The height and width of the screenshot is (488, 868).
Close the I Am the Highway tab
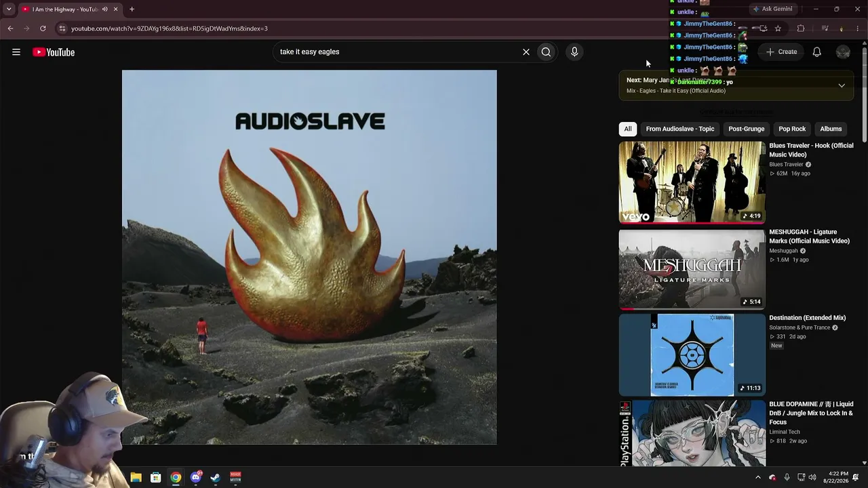(x=115, y=9)
